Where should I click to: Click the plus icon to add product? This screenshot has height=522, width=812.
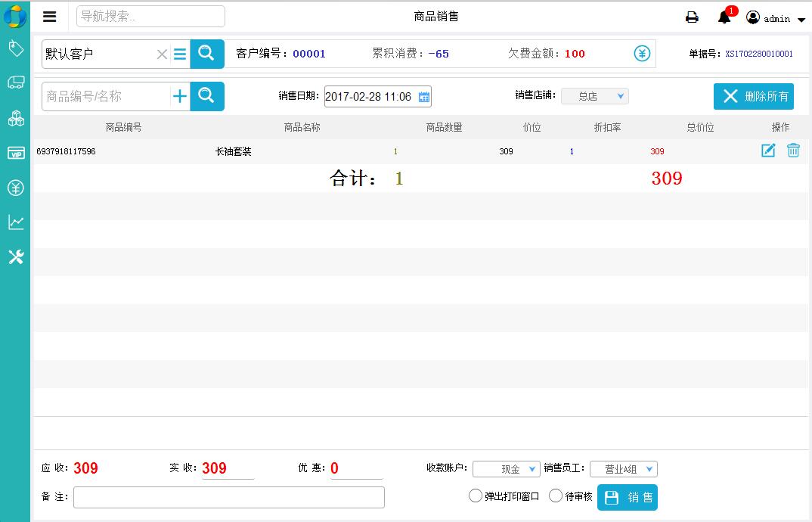click(180, 96)
